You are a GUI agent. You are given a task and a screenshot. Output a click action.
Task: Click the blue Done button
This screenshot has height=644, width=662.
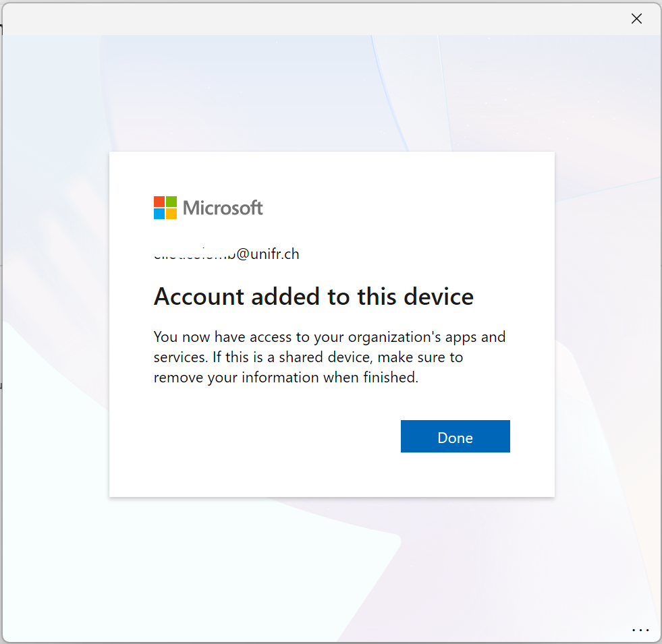click(x=455, y=436)
